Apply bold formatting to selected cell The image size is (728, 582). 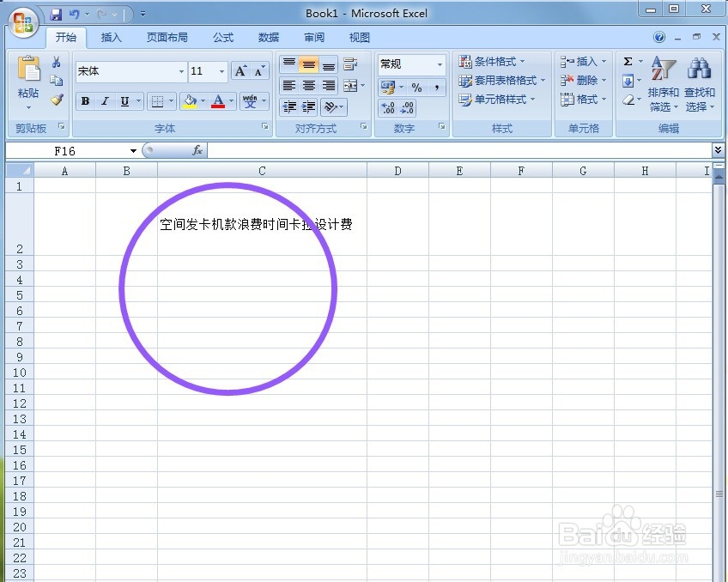pyautogui.click(x=84, y=101)
